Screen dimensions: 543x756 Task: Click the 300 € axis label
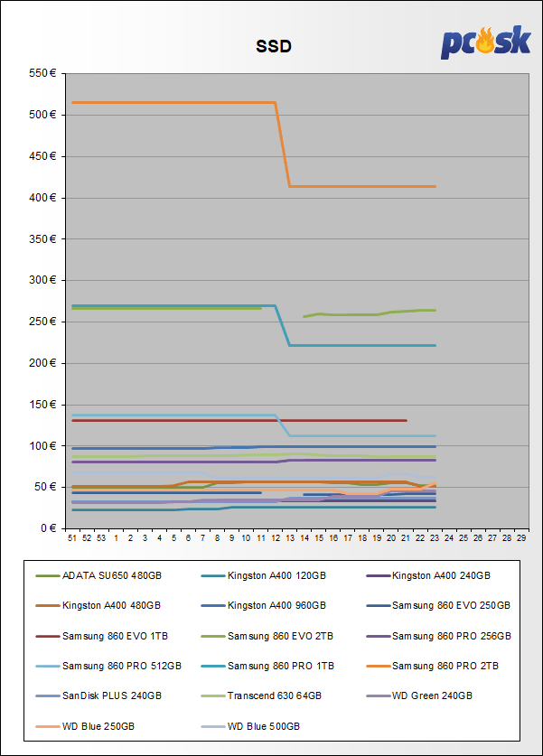coord(42,280)
